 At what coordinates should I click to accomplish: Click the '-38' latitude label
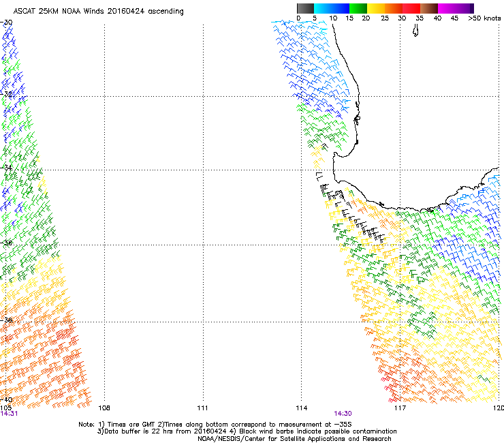pyautogui.click(x=7, y=320)
